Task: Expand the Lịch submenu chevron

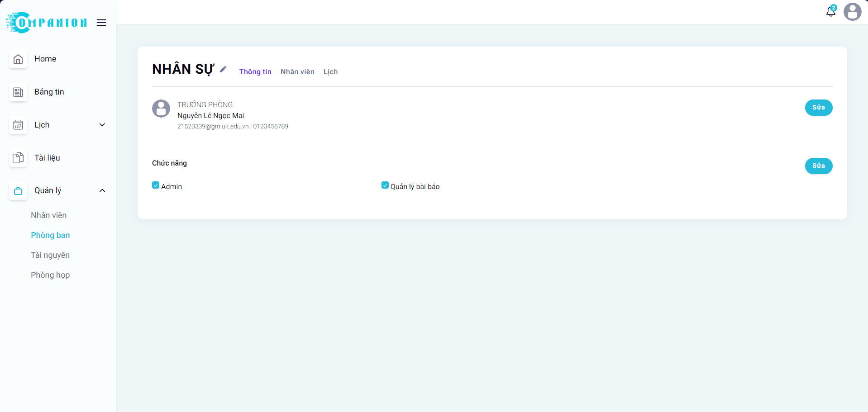Action: click(102, 125)
